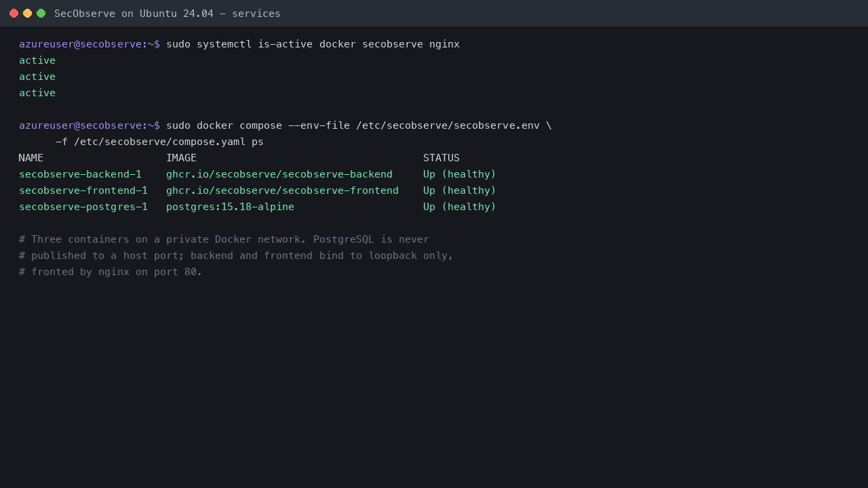
Task: Click the postgres:15.18-alpine image name
Action: tap(230, 207)
